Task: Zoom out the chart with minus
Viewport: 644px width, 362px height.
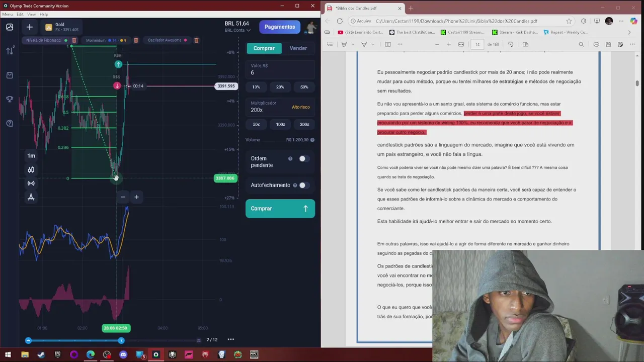Action: (x=123, y=197)
